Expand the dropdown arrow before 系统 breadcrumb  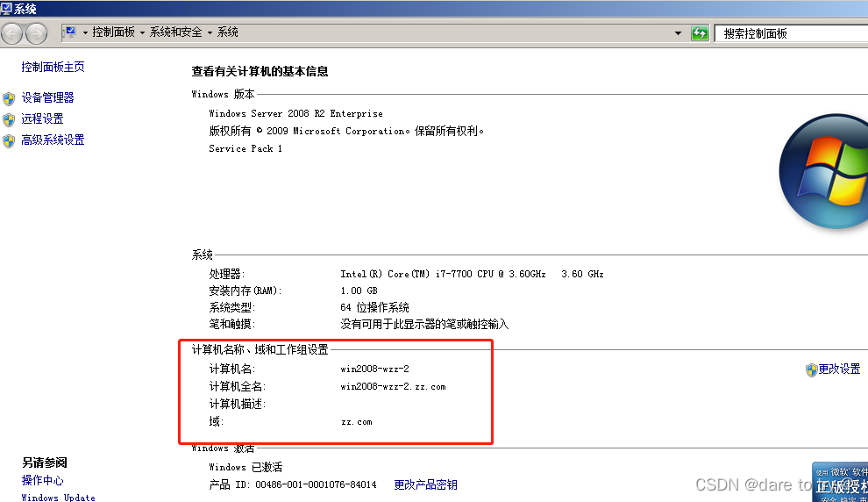coord(210,32)
